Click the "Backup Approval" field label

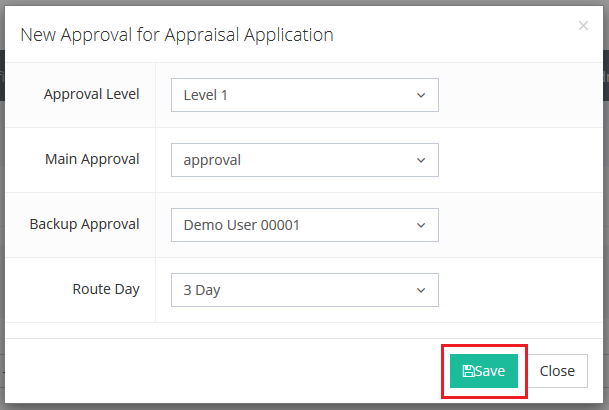(85, 224)
